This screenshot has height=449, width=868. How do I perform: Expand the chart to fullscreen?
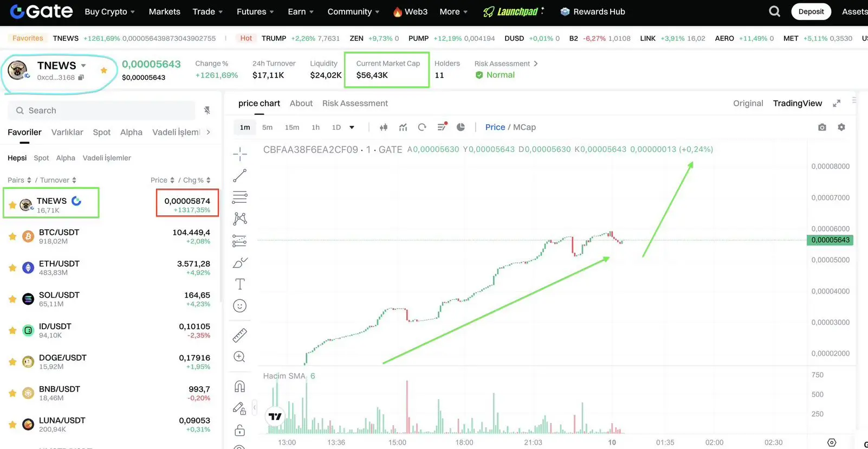point(837,103)
